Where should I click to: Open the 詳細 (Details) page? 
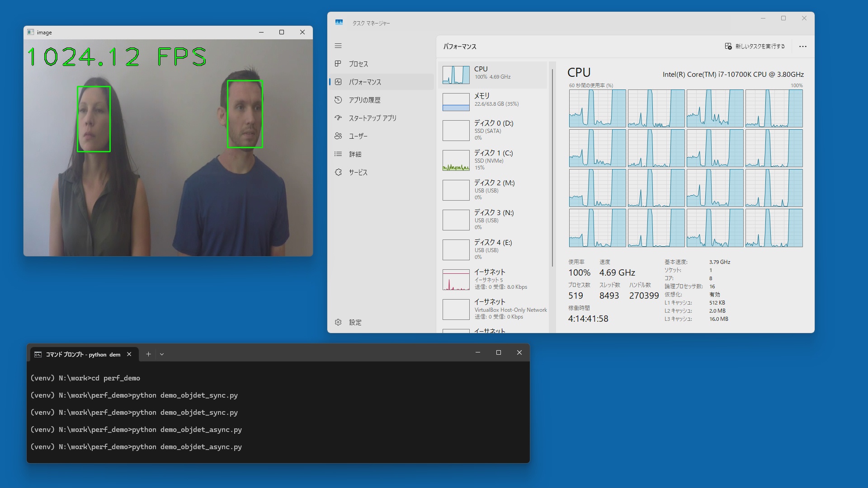[355, 154]
